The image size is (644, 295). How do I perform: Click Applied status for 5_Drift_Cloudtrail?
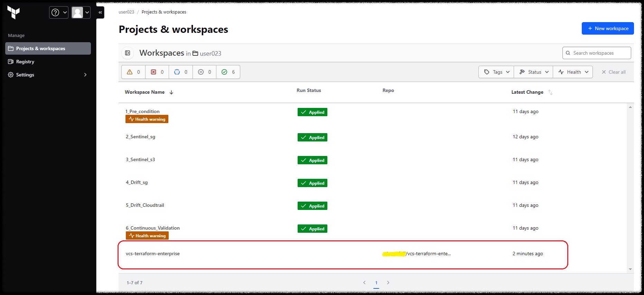[x=312, y=206]
